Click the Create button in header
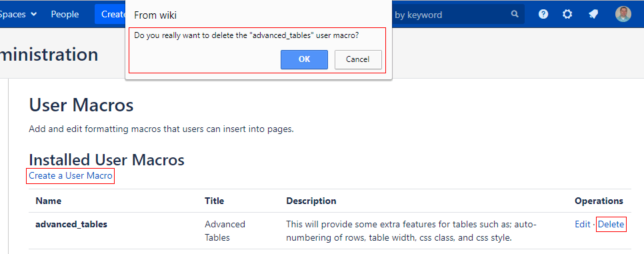 (111, 15)
